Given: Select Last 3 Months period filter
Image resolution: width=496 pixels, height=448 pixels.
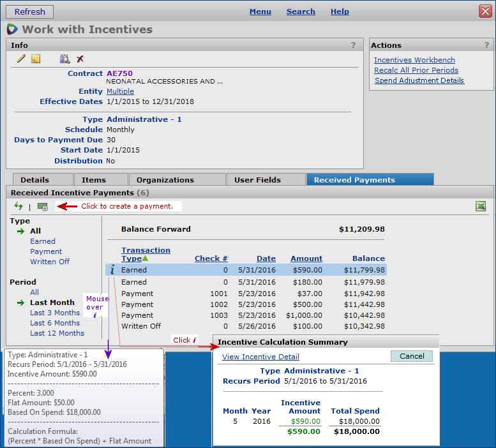Looking at the screenshot, I should [55, 313].
